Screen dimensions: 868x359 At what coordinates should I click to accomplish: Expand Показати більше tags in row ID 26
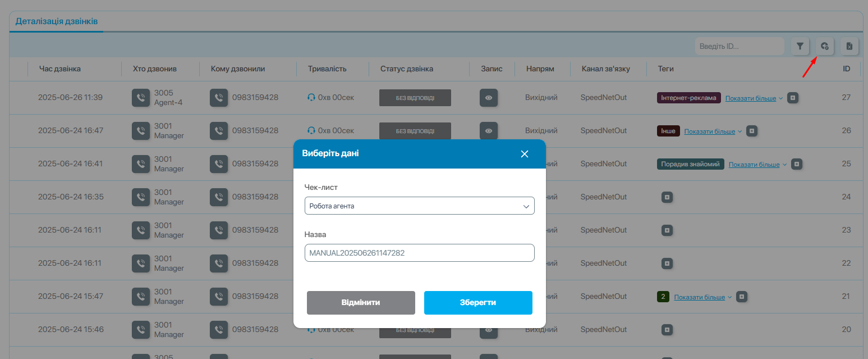point(713,131)
